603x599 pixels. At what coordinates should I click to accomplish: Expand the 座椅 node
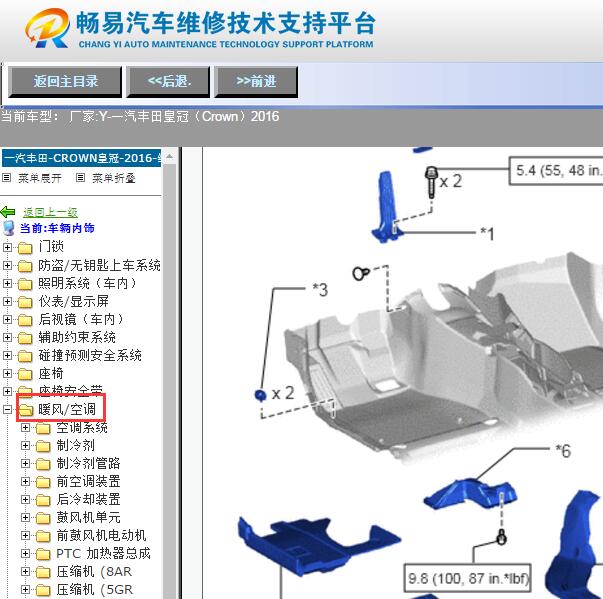pyautogui.click(x=7, y=373)
